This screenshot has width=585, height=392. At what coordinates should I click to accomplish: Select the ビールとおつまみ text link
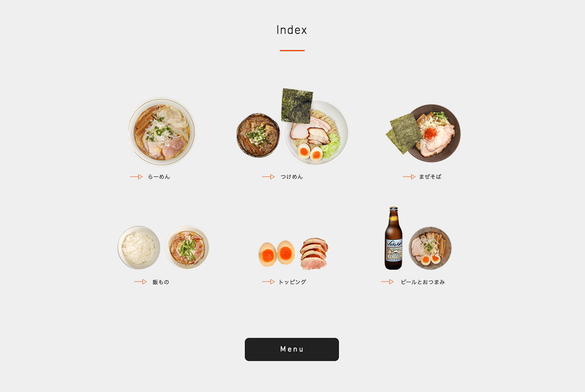tap(423, 282)
